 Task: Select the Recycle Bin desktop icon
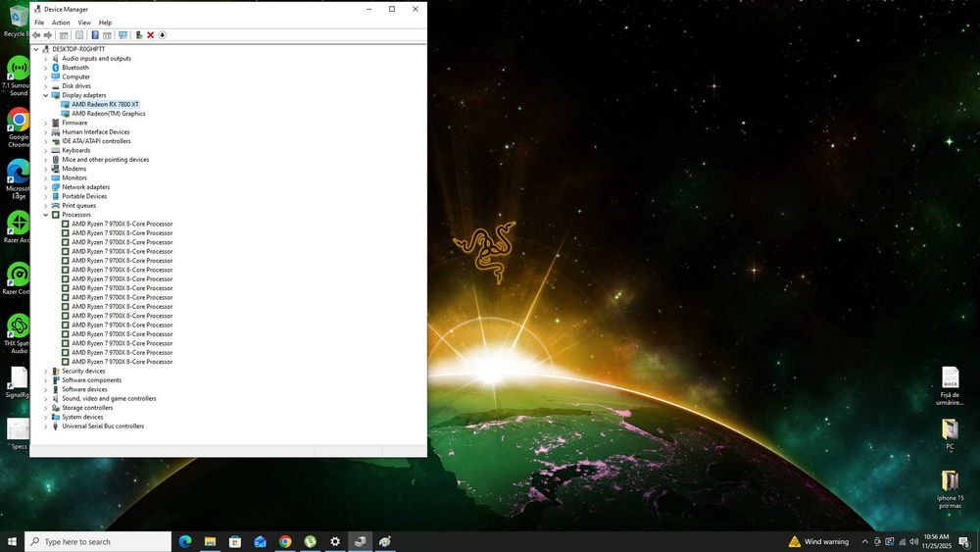[17, 21]
